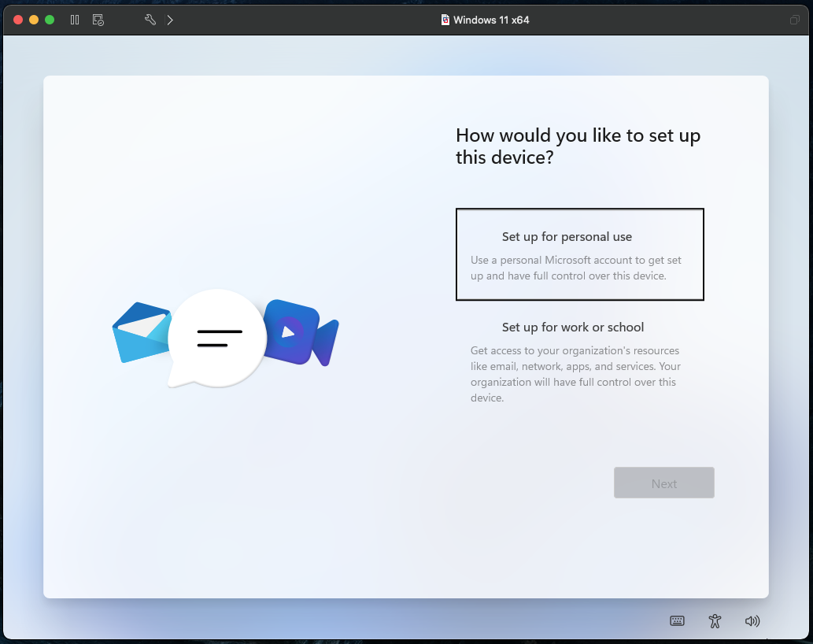
Task: Pause the virtual machine from the title bar
Action: 75,20
